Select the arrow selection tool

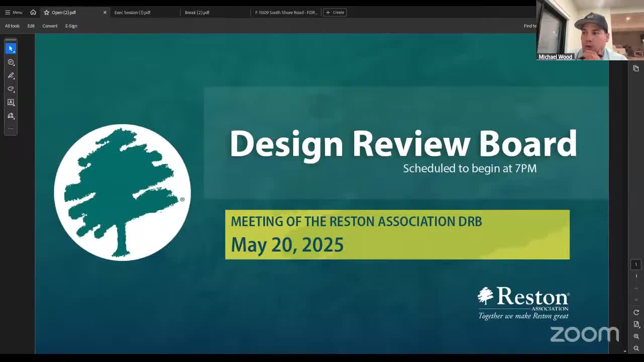coord(11,48)
